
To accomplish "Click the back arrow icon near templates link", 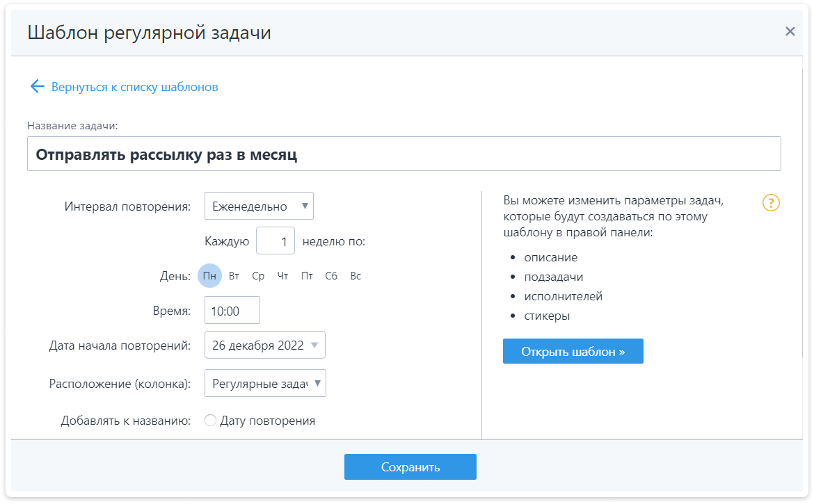I will coord(37,87).
